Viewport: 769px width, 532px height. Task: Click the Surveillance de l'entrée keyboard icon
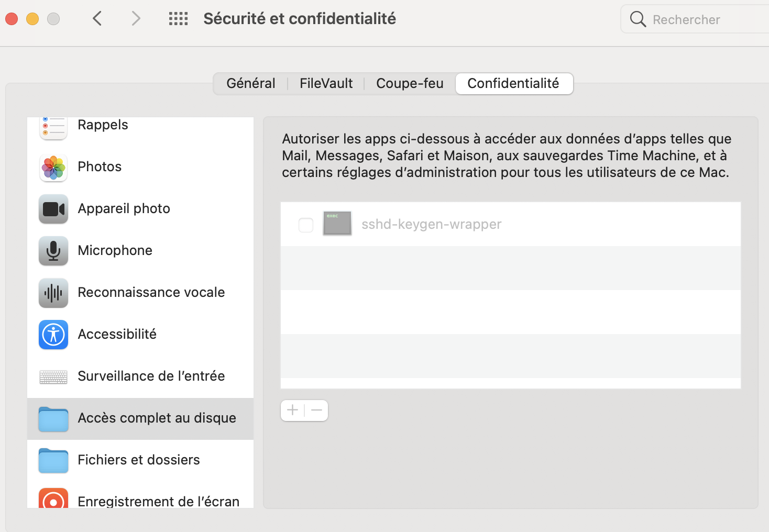(53, 376)
